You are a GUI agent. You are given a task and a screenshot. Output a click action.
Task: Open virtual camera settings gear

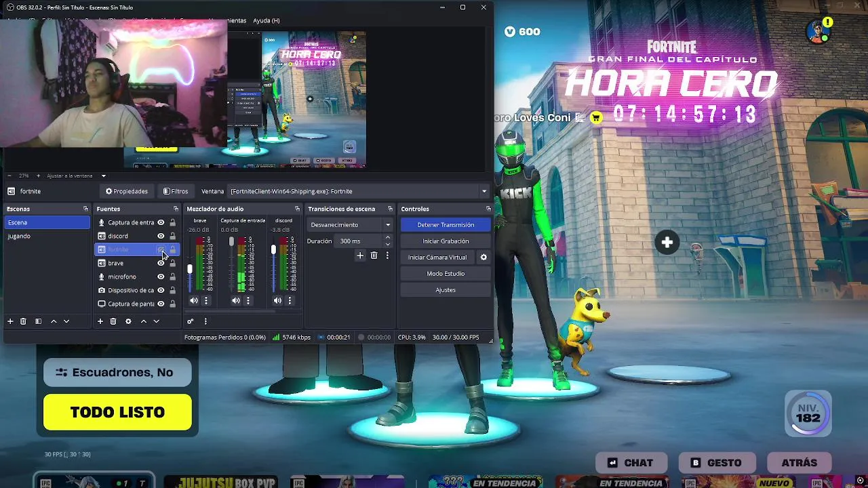click(x=484, y=258)
